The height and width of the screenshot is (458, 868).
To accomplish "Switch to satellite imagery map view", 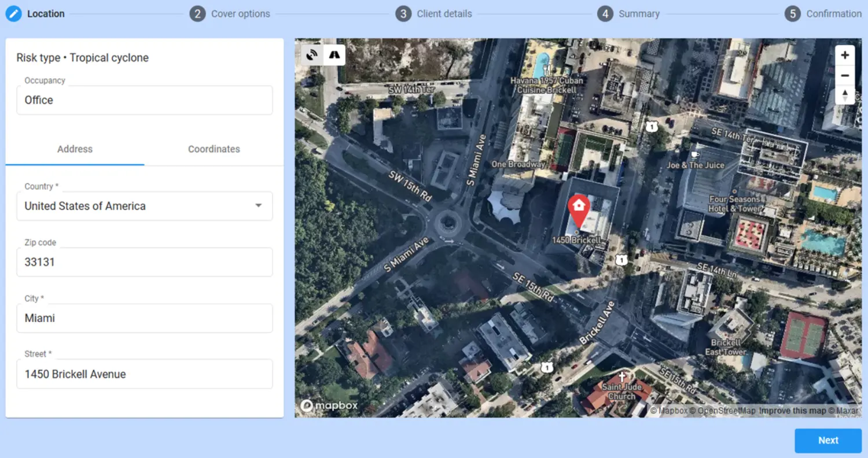I will pos(312,55).
